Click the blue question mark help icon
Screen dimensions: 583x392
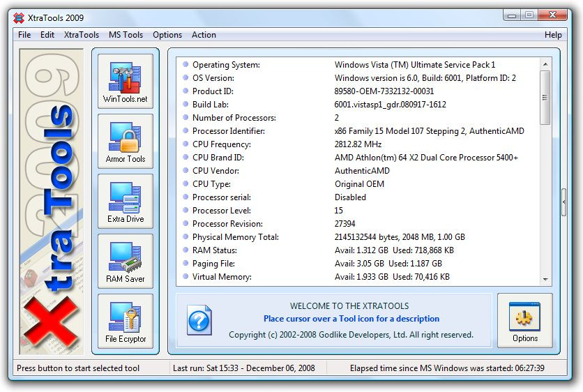tap(199, 321)
